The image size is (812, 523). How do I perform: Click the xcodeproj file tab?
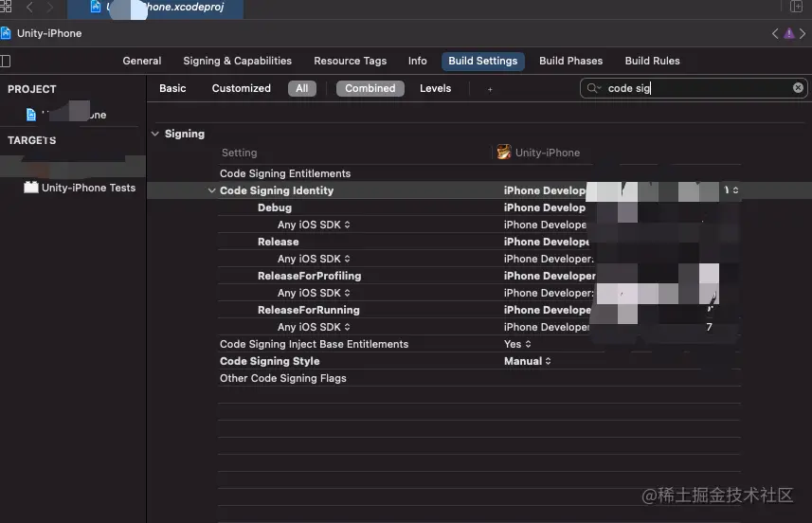[155, 9]
